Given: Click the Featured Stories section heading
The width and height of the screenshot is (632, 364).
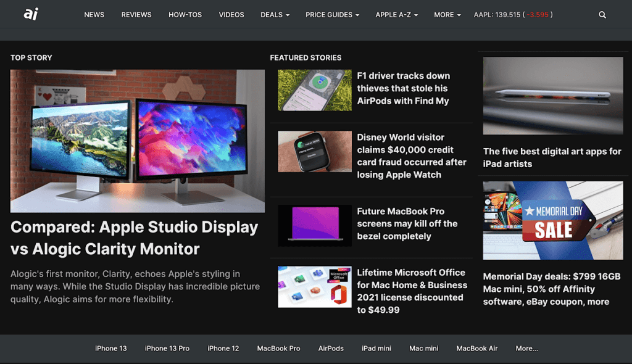Looking at the screenshot, I should (x=306, y=57).
